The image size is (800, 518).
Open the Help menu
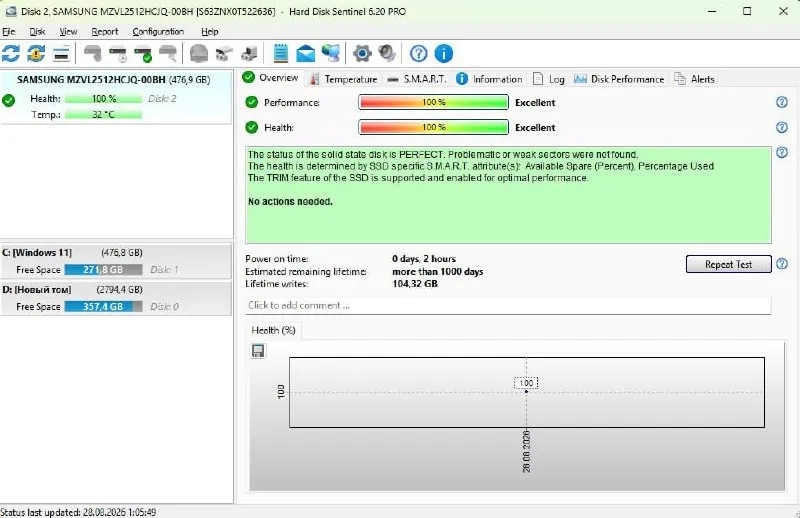pos(210,32)
